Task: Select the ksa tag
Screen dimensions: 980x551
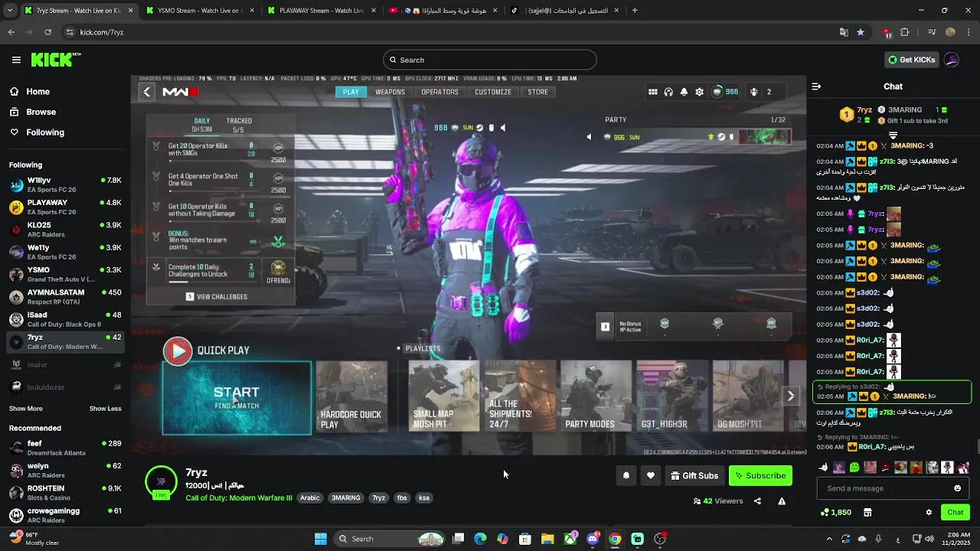Action: coord(424,497)
